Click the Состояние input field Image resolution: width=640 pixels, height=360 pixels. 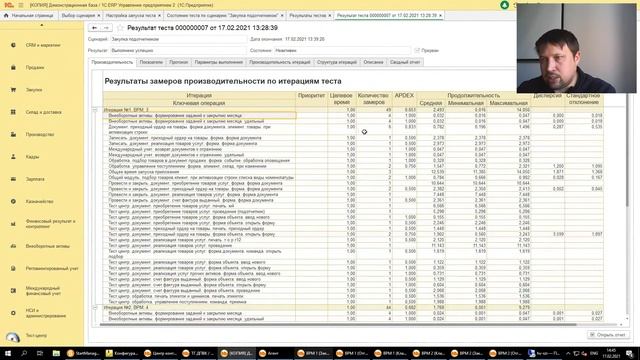(342, 51)
